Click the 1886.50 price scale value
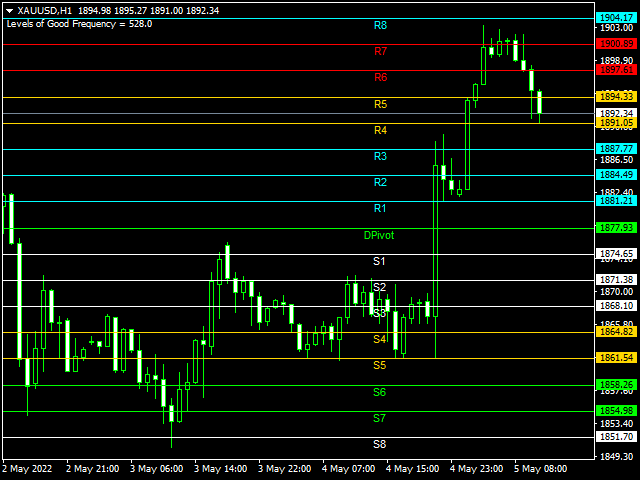The width and height of the screenshot is (640, 480). pyautogui.click(x=616, y=160)
